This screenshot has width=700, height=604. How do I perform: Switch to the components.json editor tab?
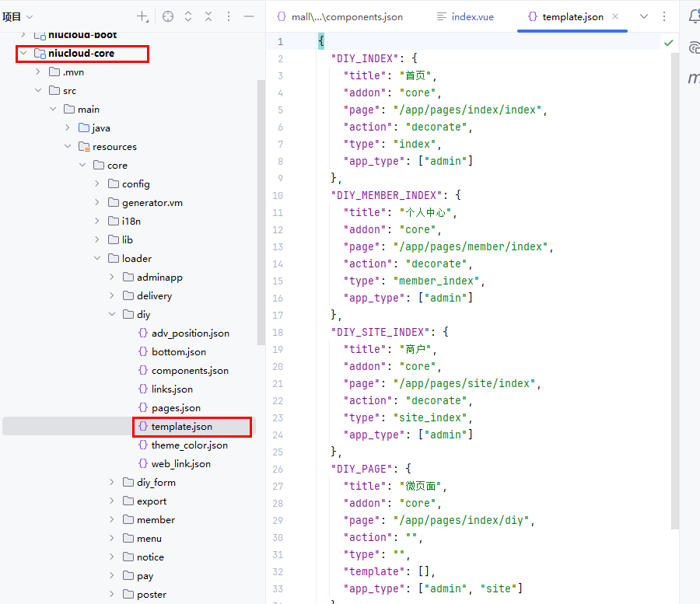tap(341, 16)
